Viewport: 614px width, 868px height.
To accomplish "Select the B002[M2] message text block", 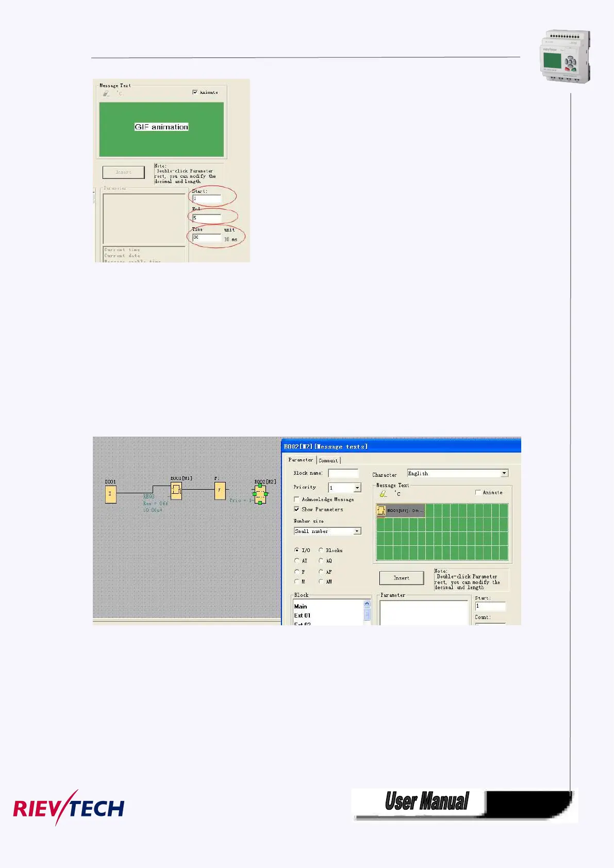I will pyautogui.click(x=260, y=494).
